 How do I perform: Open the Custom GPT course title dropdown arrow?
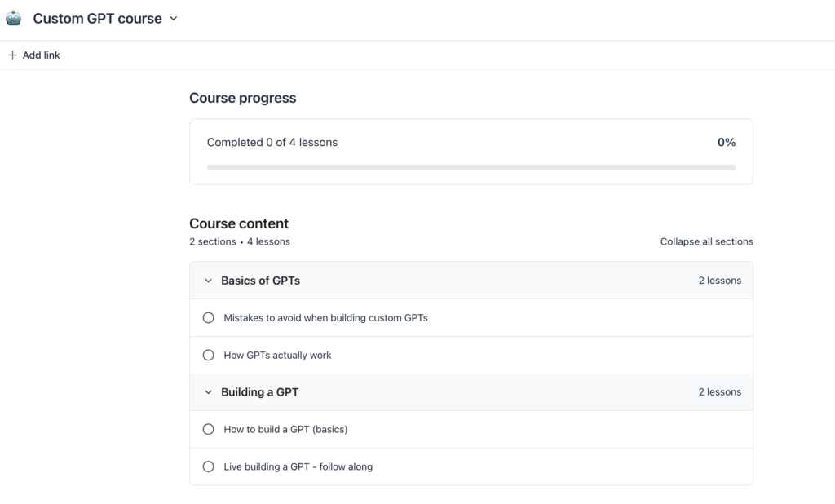coord(173,19)
